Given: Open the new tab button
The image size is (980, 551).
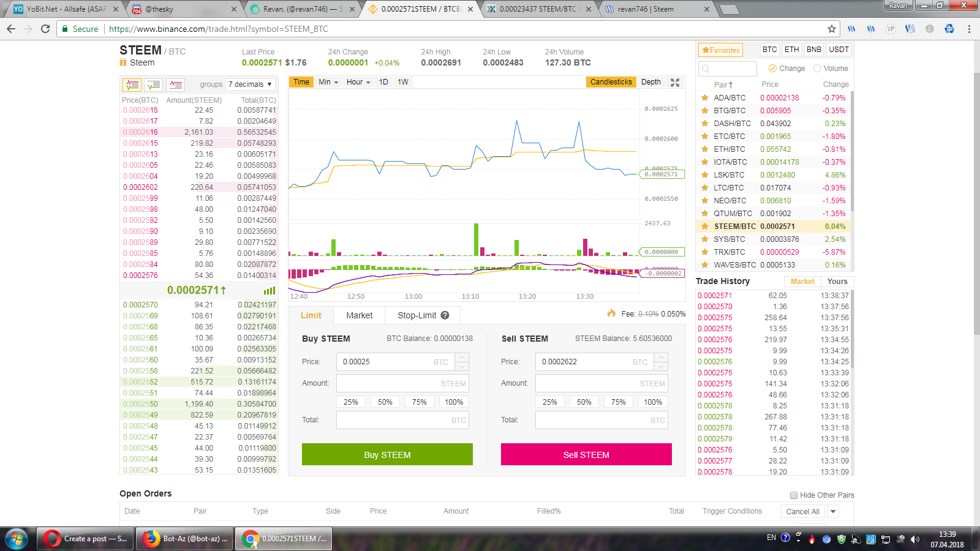Looking at the screenshot, I should [x=729, y=9].
